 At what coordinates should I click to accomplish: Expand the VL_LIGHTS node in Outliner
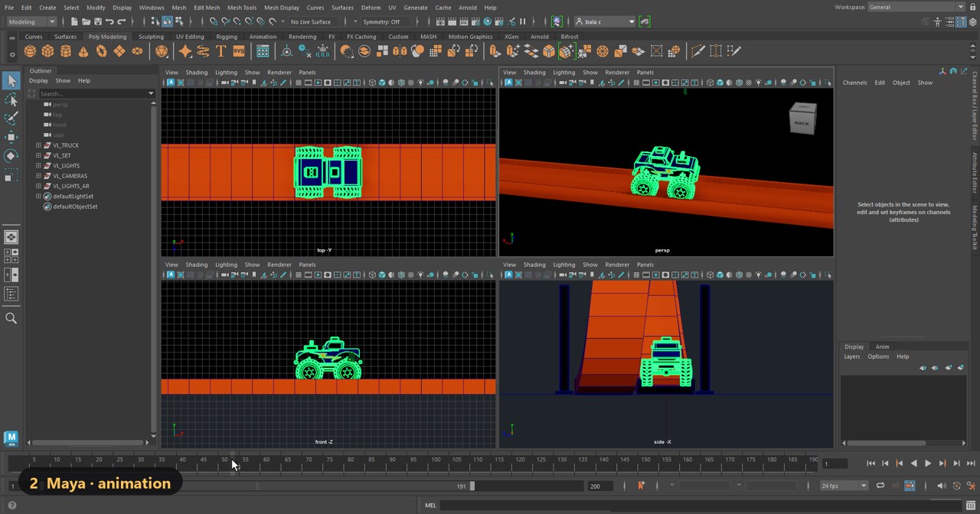tap(38, 165)
